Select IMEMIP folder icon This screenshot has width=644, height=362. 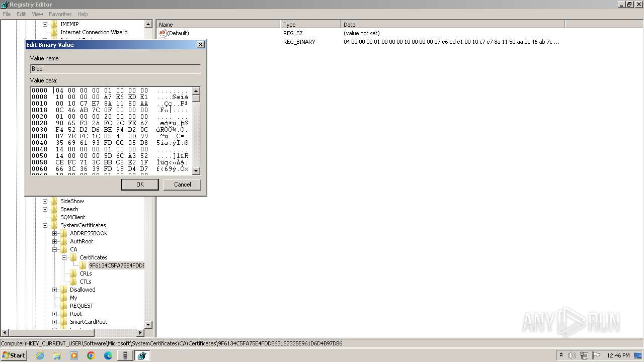point(54,24)
